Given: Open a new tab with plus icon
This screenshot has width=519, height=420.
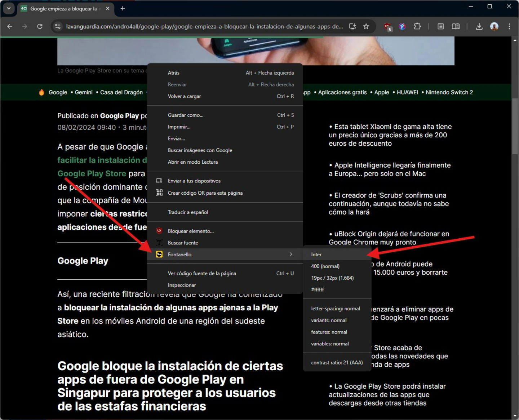Looking at the screenshot, I should point(123,8).
